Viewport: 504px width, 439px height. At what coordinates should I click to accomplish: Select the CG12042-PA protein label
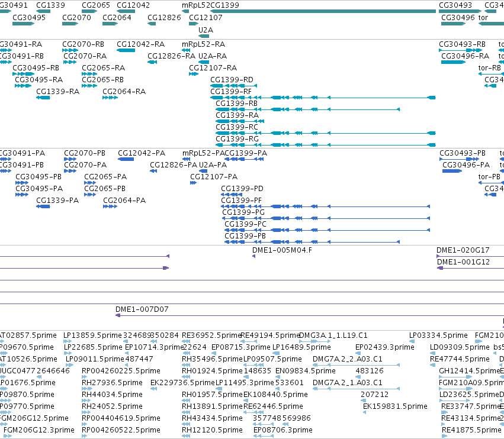click(x=142, y=153)
